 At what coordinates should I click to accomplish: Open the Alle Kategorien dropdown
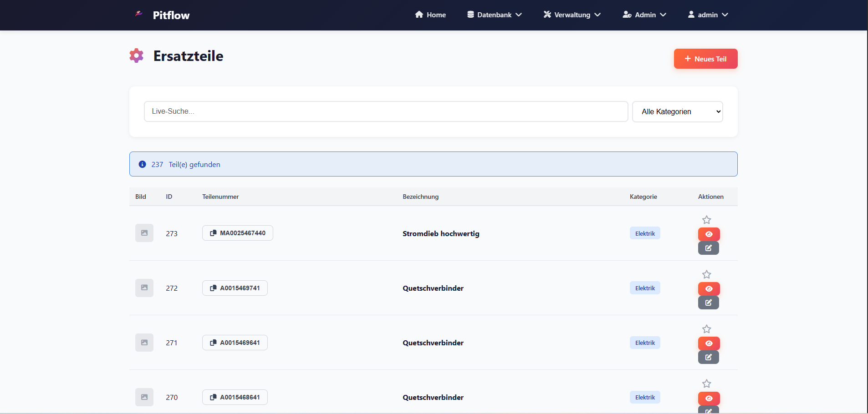click(x=677, y=111)
